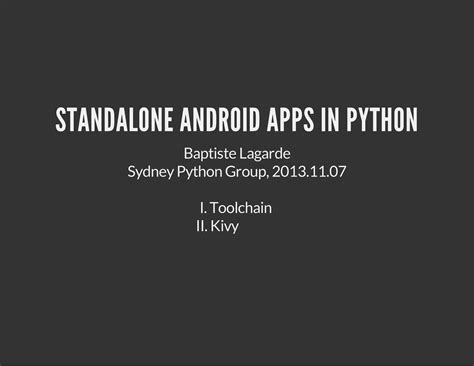Click the title 'Standalone Android Apps in Python'

tap(236, 120)
